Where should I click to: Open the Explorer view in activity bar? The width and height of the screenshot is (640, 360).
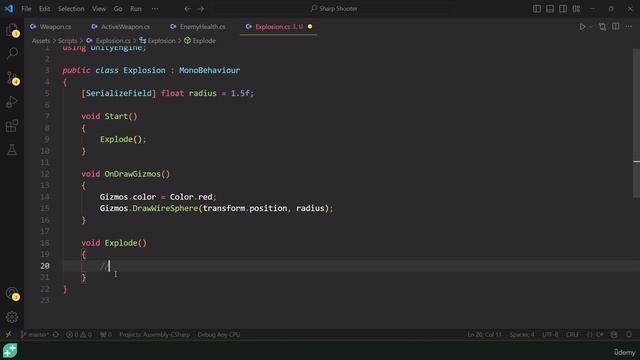[x=12, y=30]
